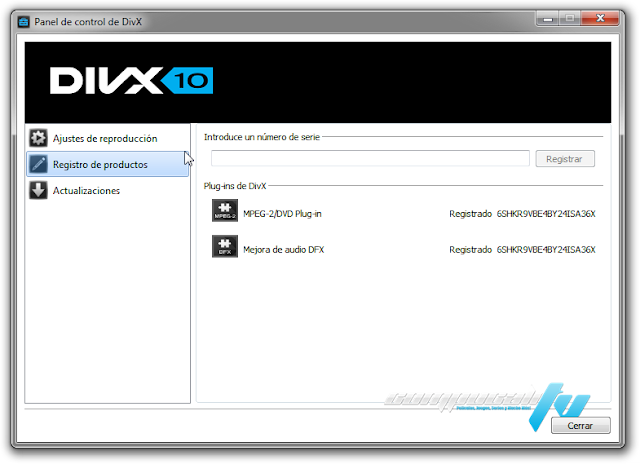Select the MPEG-2/DVD Plug-in label
Viewport: 640px width, 464px height.
[282, 214]
